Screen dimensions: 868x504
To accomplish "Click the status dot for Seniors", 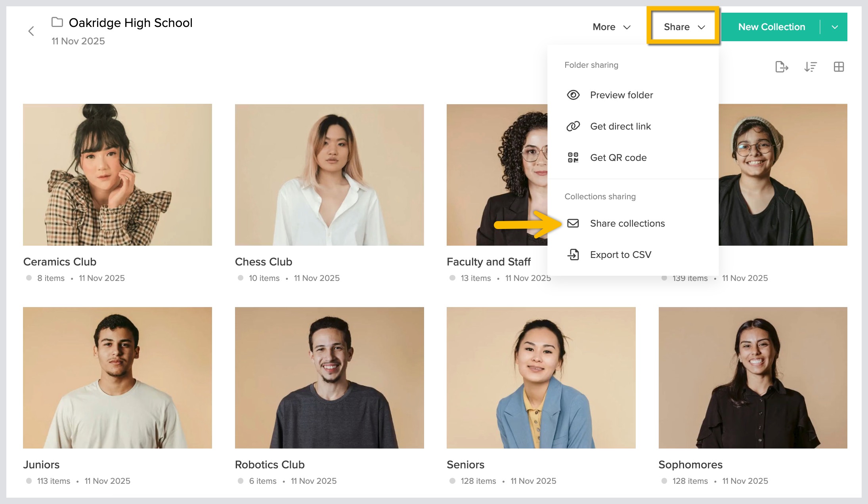I will pyautogui.click(x=452, y=481).
